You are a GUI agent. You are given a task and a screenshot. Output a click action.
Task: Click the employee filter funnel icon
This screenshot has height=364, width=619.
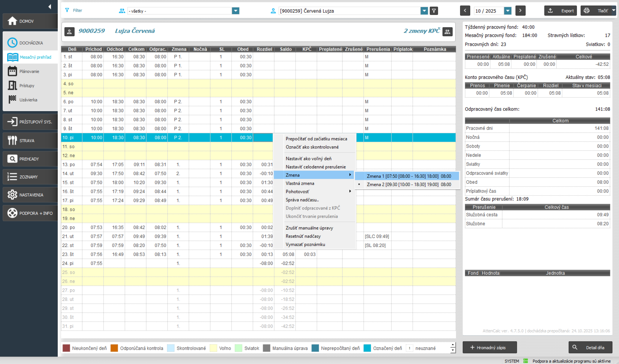click(x=434, y=11)
